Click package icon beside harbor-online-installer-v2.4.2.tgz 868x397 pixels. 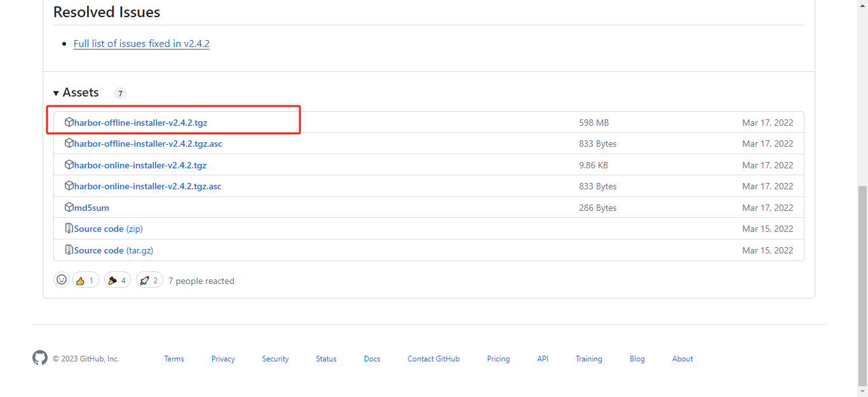tap(69, 165)
